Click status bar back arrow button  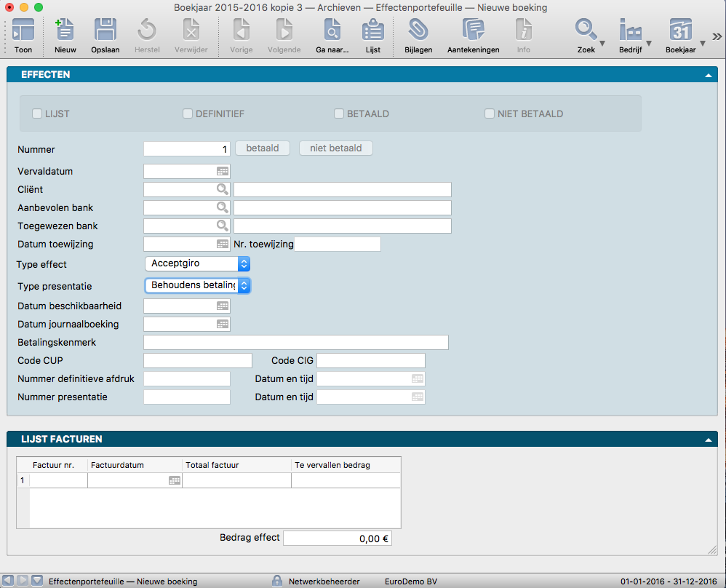8,581
